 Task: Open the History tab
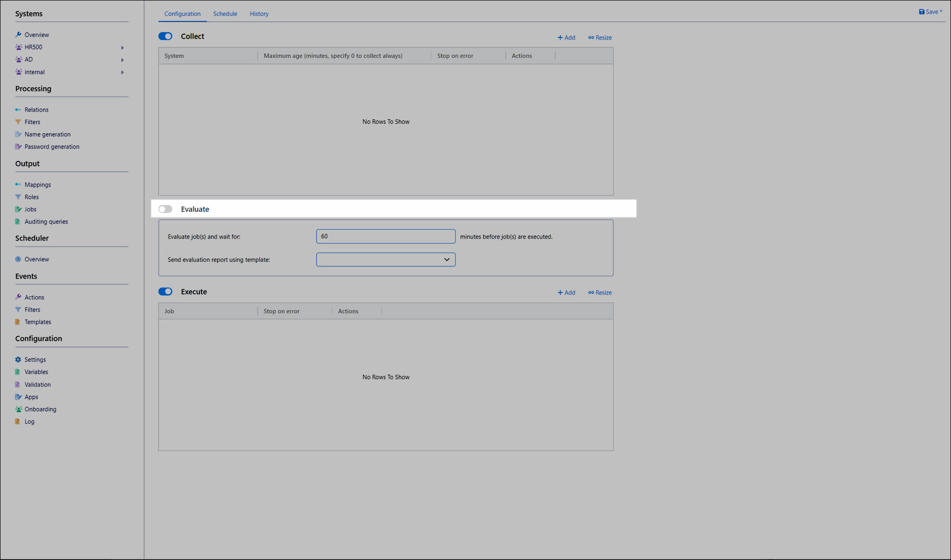point(259,14)
